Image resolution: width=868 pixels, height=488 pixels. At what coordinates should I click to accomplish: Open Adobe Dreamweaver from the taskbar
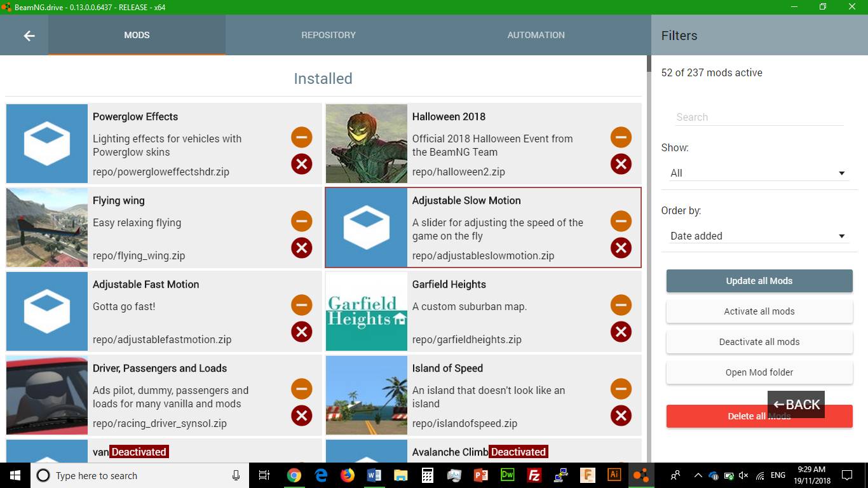(507, 475)
